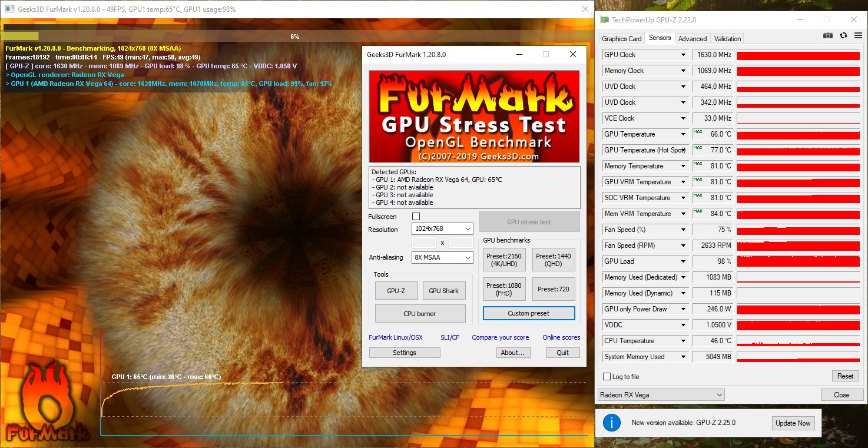Enable the Fullscreen checkbox in FurMark

tap(416, 217)
